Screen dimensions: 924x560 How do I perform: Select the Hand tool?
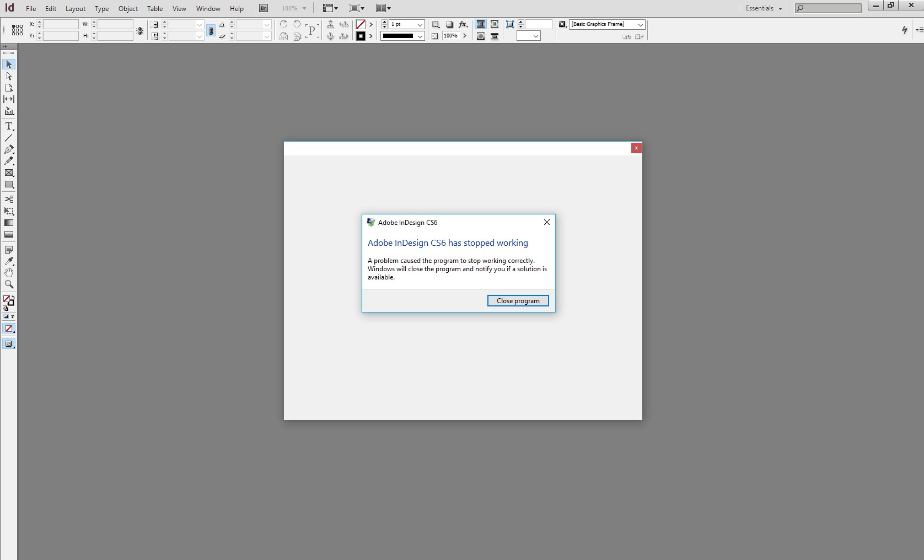tap(9, 273)
